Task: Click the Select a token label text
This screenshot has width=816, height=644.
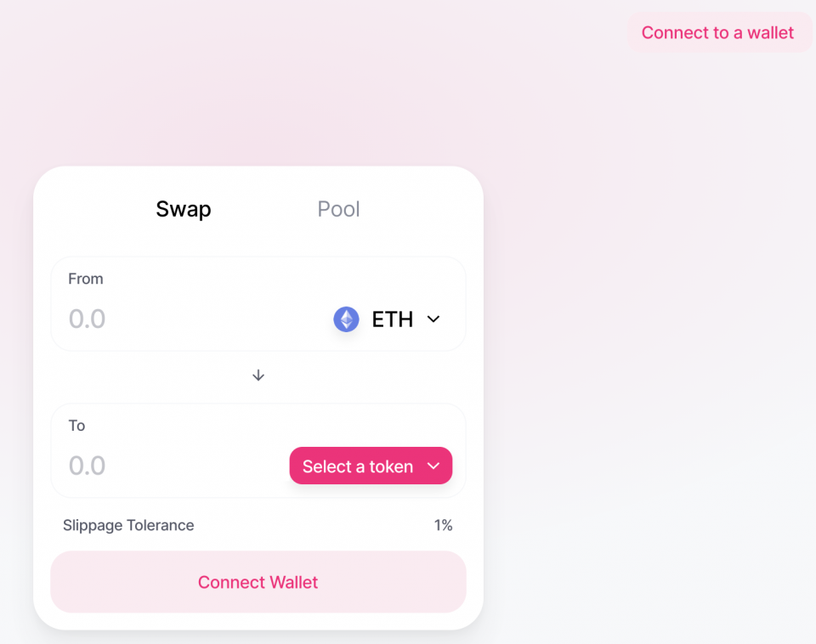Action: pos(358,466)
